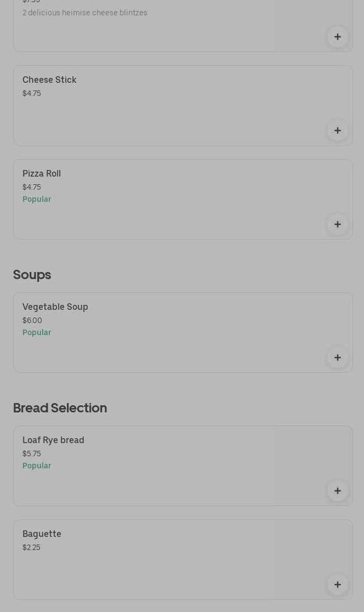This screenshot has width=364, height=612.
Task: Click the "2 delicious heimise cheese blintzes" description
Action: pos(85,13)
